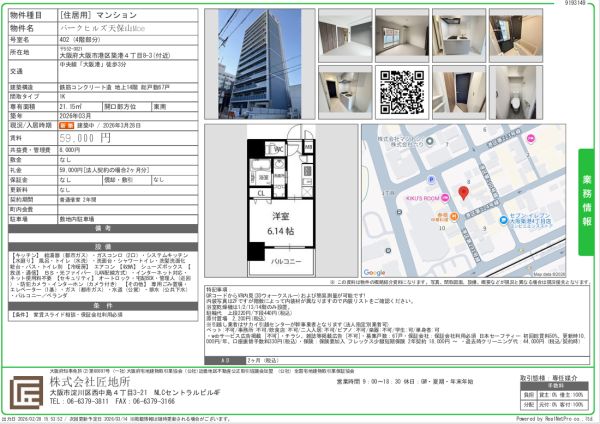Click the pink hotel marker near map's top-right
Viewport: 600px width, 424px height.
point(531,138)
